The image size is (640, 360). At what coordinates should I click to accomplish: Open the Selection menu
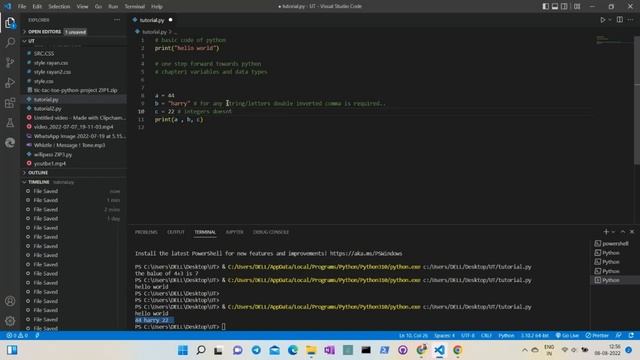[59, 7]
